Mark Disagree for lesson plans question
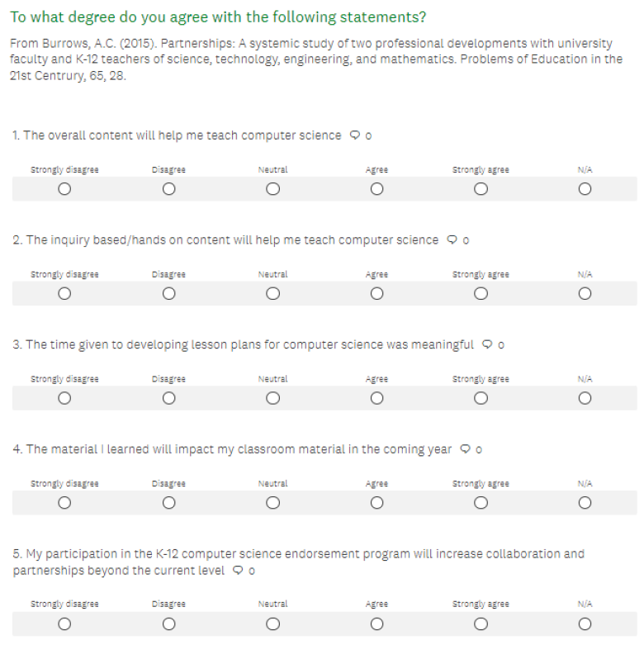The width and height of the screenshot is (644, 645). point(168,398)
